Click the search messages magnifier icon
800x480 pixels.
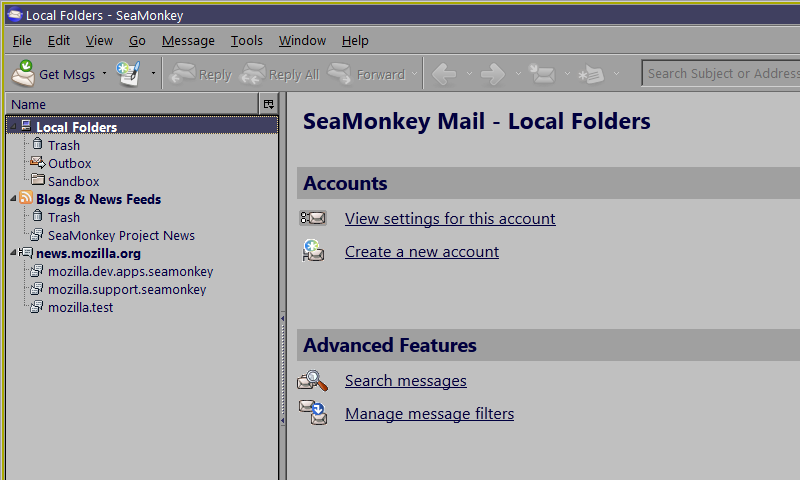[312, 381]
